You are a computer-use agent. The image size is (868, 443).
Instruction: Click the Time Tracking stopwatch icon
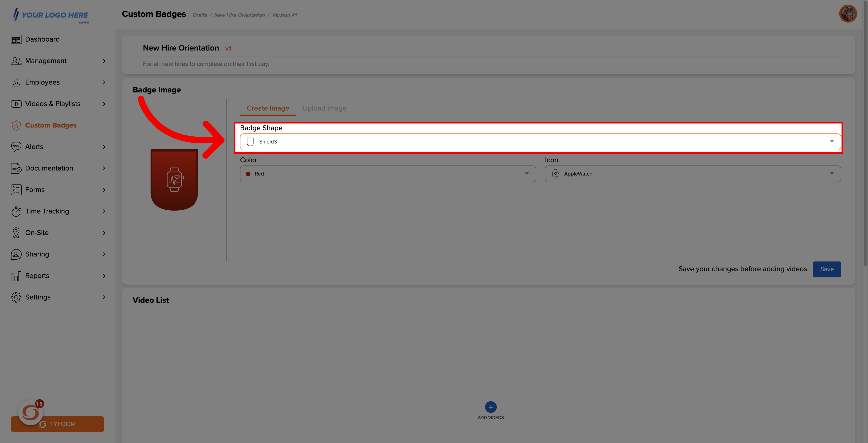tap(16, 211)
